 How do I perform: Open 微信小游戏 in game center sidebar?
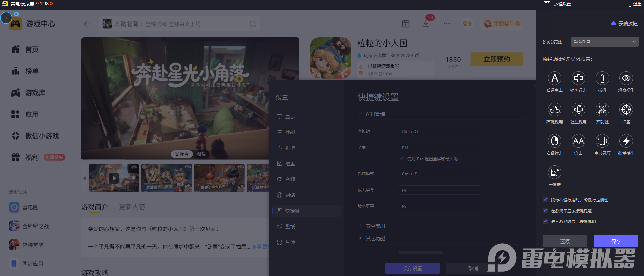[35, 136]
